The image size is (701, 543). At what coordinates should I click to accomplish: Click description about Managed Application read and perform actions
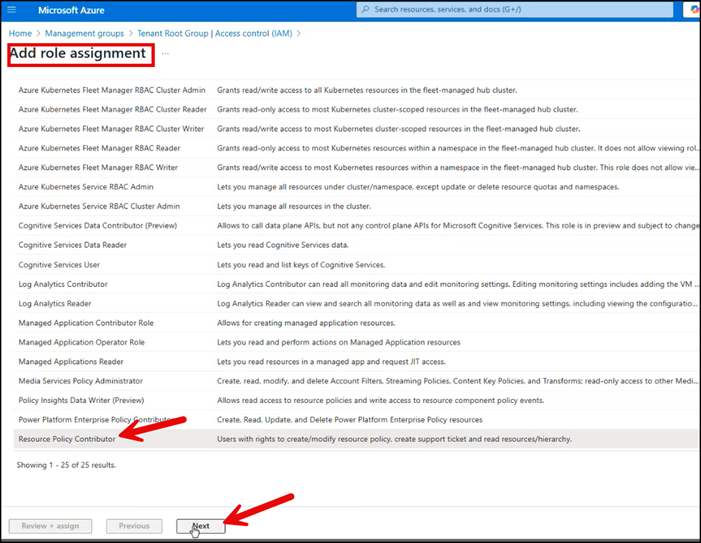(338, 342)
